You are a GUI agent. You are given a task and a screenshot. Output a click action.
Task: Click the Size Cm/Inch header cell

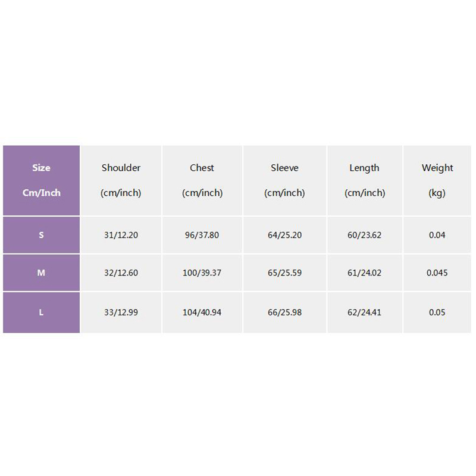tap(41, 180)
